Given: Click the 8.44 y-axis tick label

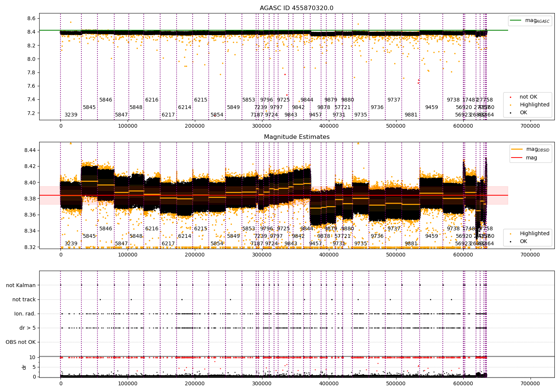Looking at the screenshot, I should coord(30,150).
